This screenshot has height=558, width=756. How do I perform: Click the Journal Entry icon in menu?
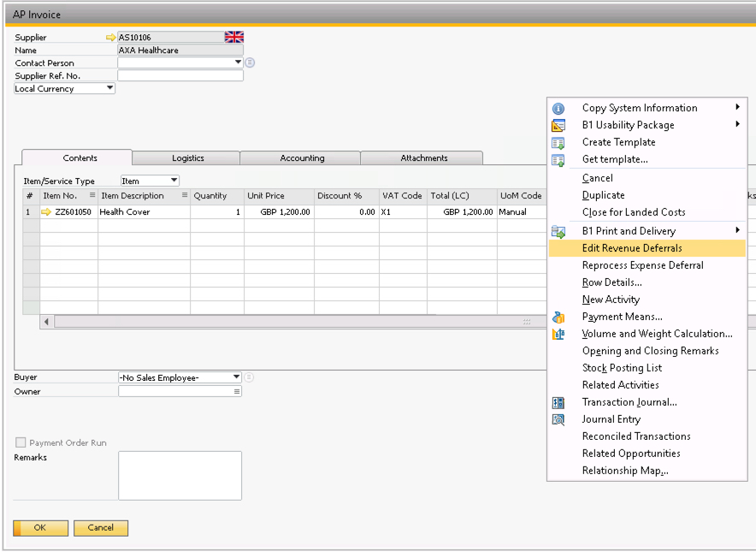pyautogui.click(x=558, y=420)
